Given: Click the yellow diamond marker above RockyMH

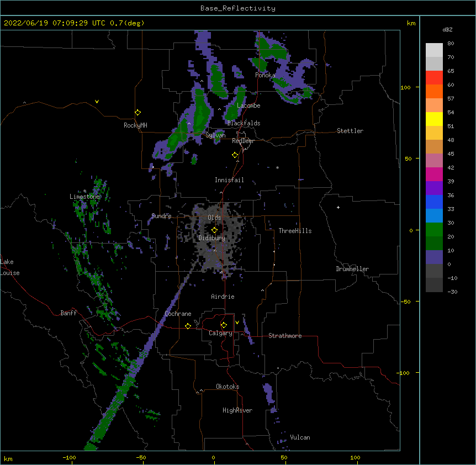Looking at the screenshot, I should (x=138, y=113).
